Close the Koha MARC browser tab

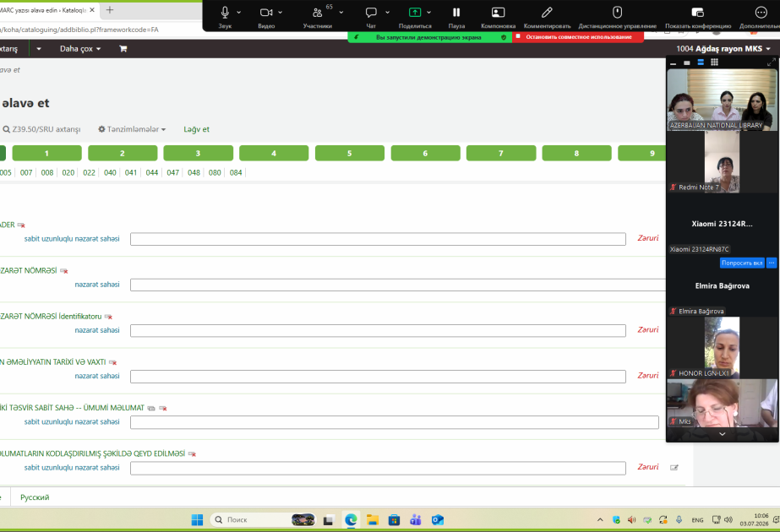tap(92, 10)
